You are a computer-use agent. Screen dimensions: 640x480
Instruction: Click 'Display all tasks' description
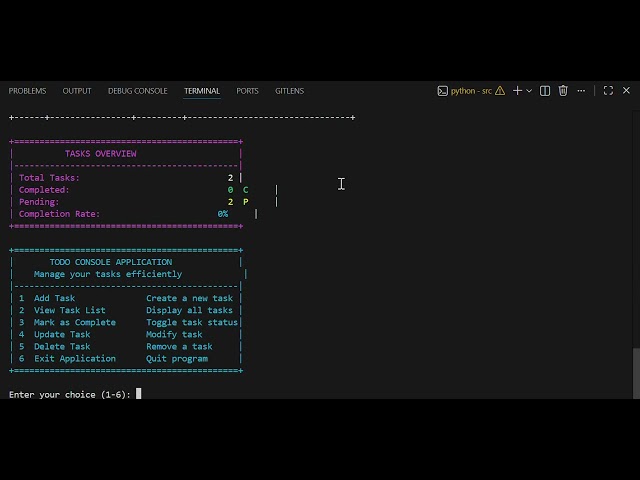click(x=189, y=310)
